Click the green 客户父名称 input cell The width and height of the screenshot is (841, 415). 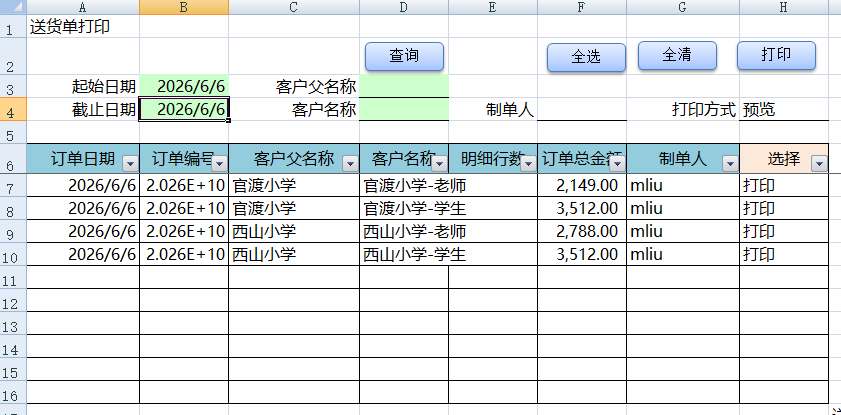click(x=404, y=86)
